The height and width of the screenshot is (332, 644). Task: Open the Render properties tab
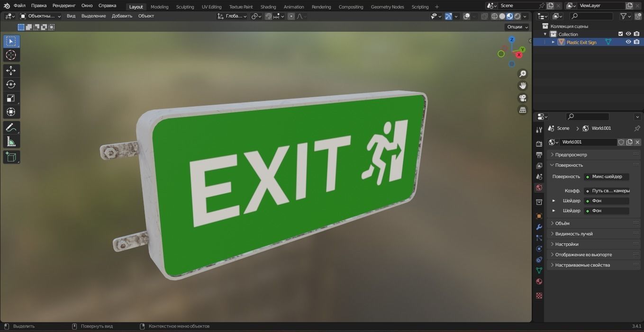point(539,144)
